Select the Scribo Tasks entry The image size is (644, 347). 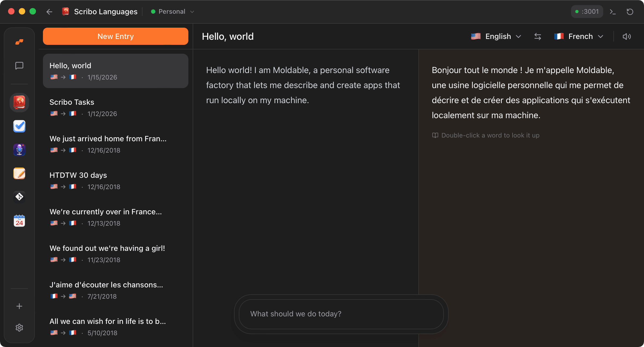(115, 107)
